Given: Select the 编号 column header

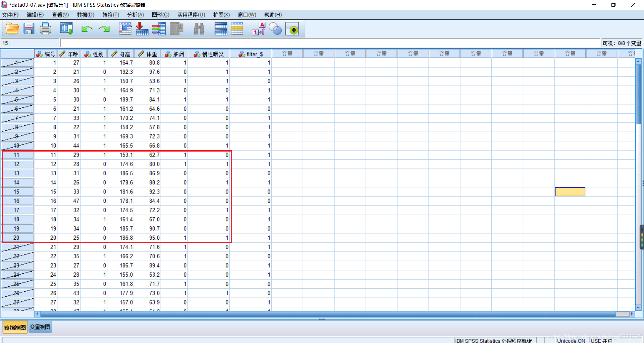Looking at the screenshot, I should coord(46,54).
